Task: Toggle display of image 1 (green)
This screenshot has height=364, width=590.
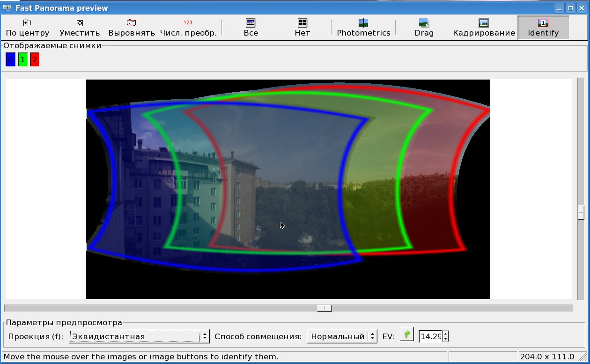Action: 22,60
